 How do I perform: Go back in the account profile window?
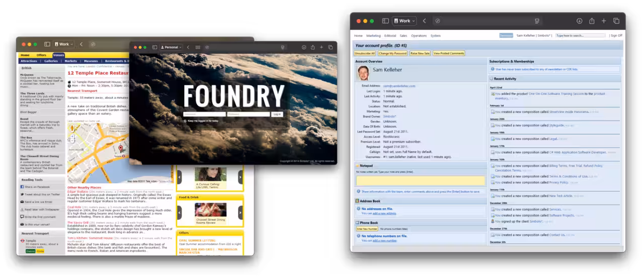click(x=424, y=21)
